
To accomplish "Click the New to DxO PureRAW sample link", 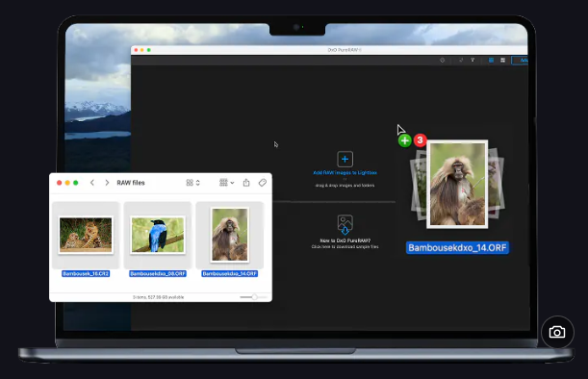I will point(345,240).
